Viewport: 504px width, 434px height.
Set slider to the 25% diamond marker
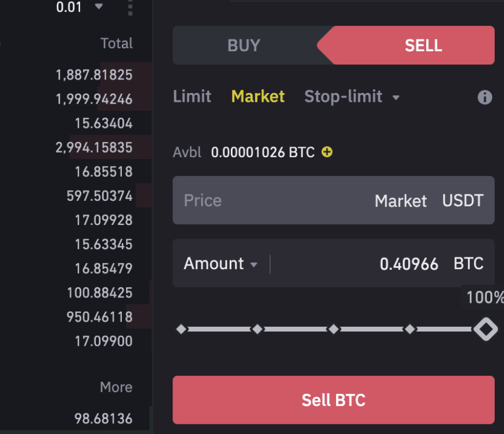[257, 329]
